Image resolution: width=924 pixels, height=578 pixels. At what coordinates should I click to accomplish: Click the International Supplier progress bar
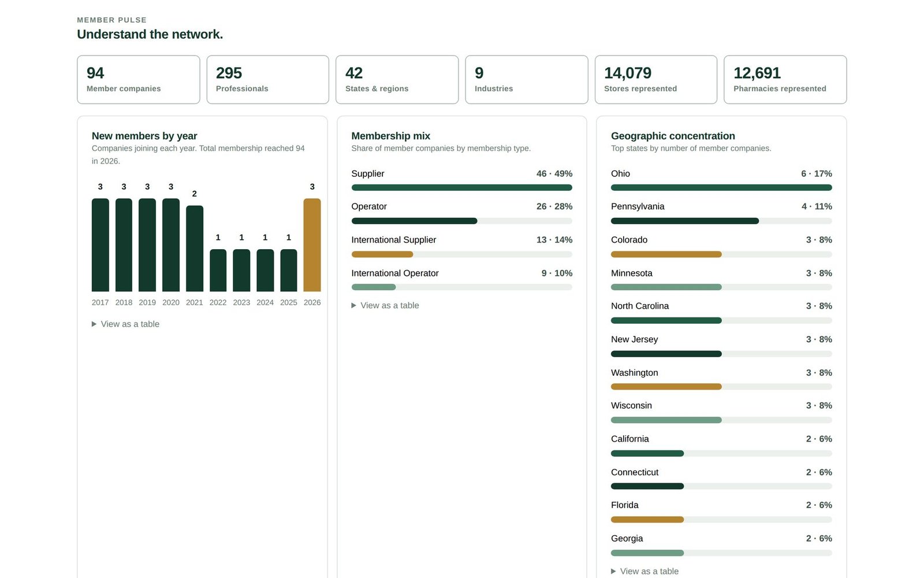(x=462, y=254)
